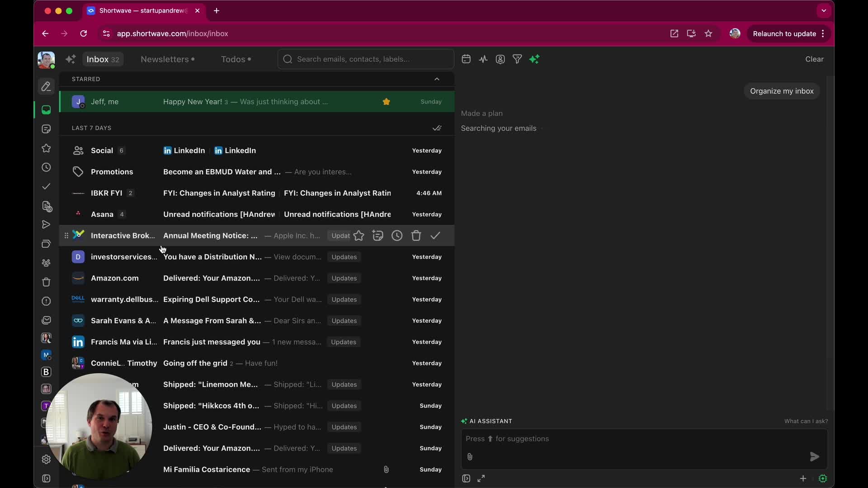Click the compose pencil icon in sidebar

tap(46, 86)
